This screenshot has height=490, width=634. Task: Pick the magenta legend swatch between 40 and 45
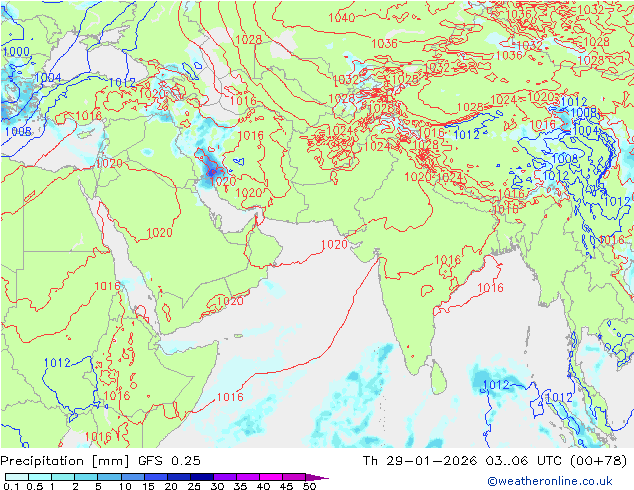click(271, 477)
